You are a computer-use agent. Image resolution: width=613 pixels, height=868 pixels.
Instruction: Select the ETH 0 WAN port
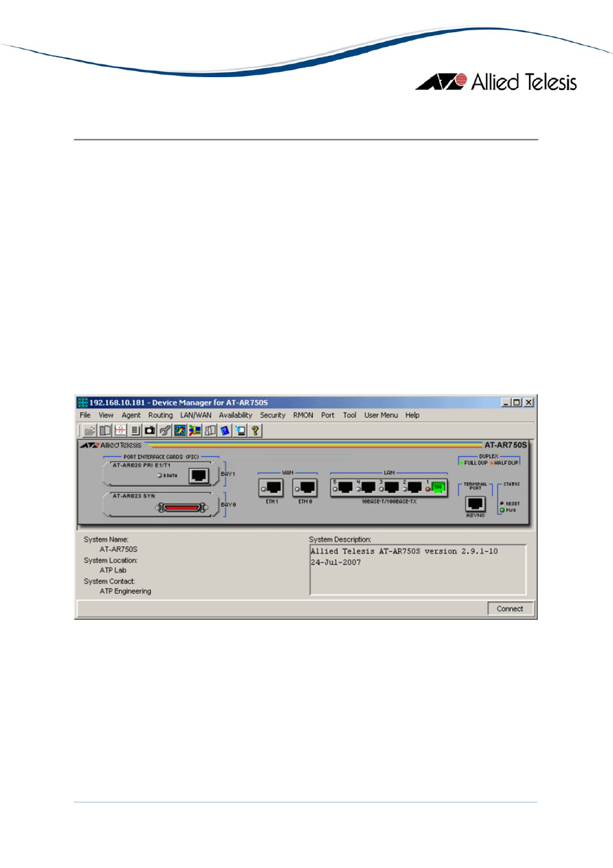coord(306,487)
